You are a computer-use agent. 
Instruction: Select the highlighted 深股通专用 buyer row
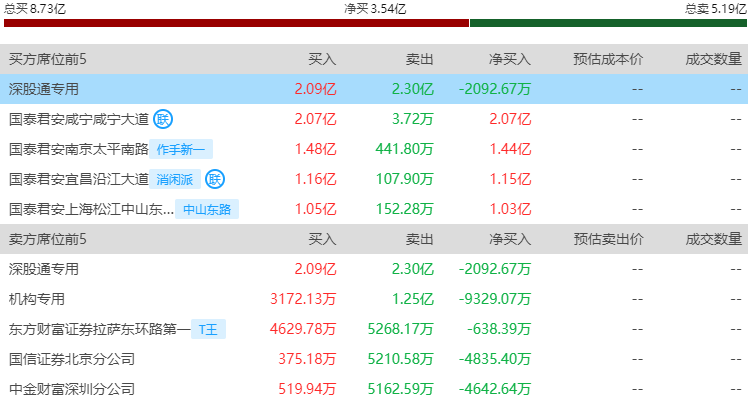[x=374, y=89]
